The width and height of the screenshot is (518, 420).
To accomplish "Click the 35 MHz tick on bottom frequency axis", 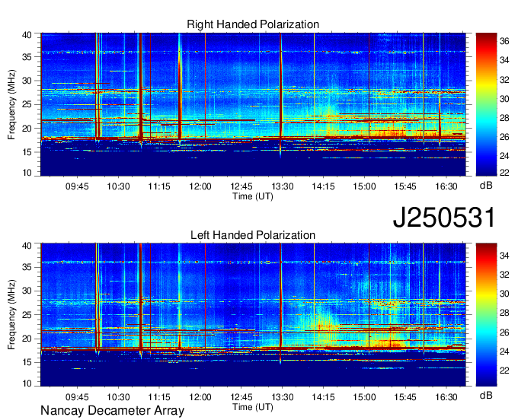I will 27,267.
